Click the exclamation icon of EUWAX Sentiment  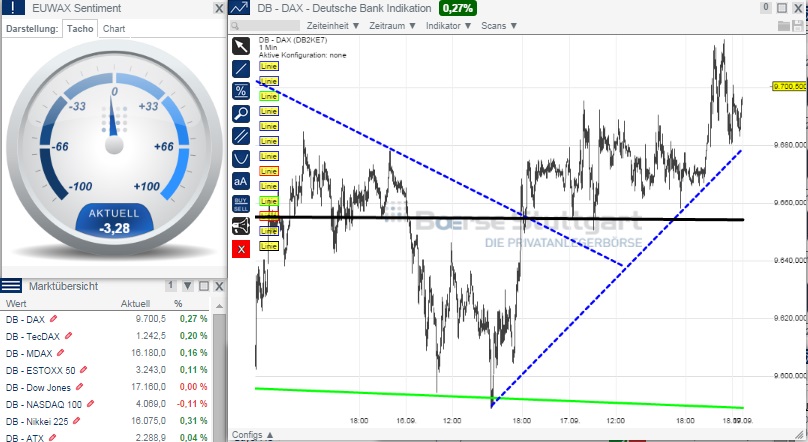pos(13,7)
